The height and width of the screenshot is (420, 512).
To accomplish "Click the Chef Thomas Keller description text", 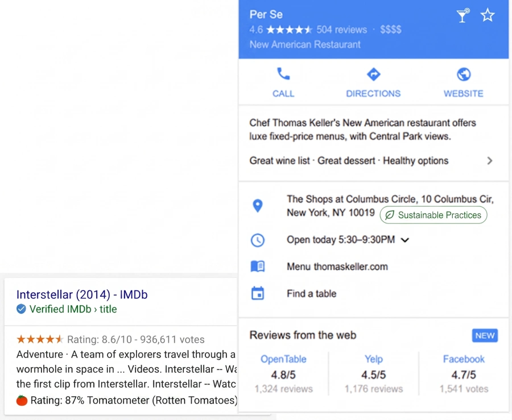I will tap(362, 130).
